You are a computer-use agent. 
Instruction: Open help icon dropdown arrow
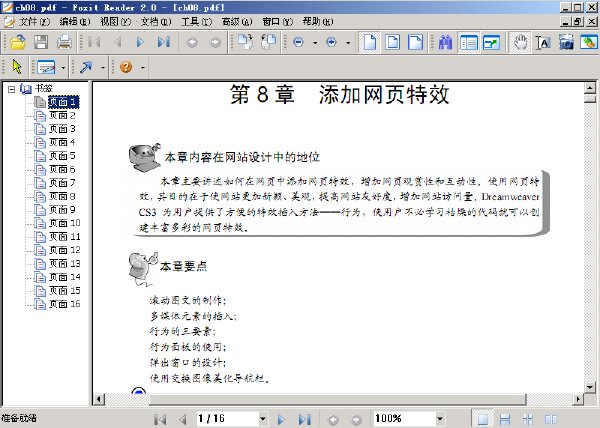tap(143, 68)
